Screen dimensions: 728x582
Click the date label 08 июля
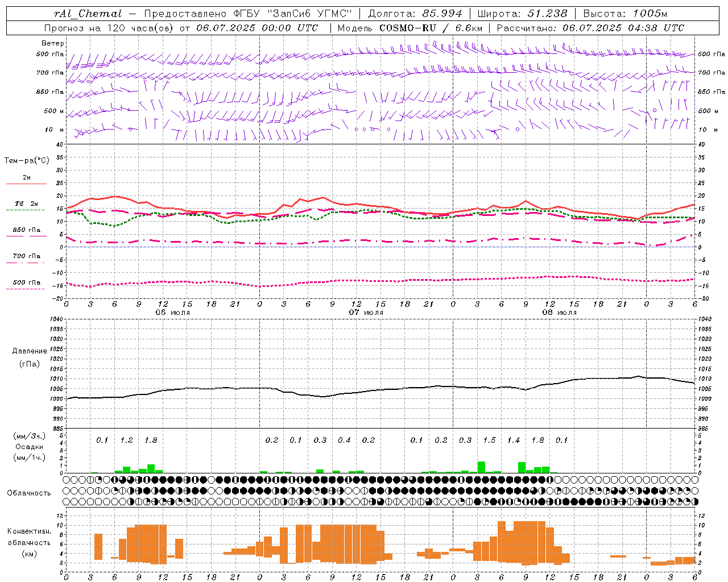pos(560,313)
